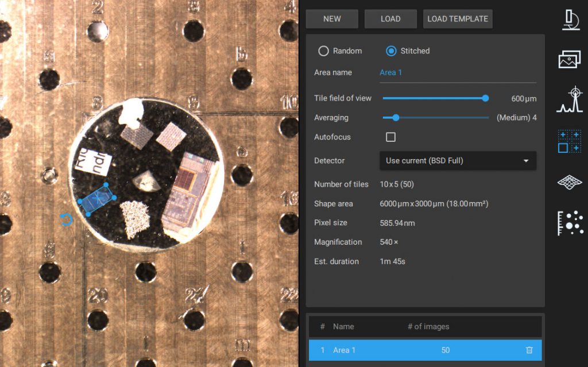Open the elemental spectrum analysis tool
The height and width of the screenshot is (367, 588).
tap(569, 99)
